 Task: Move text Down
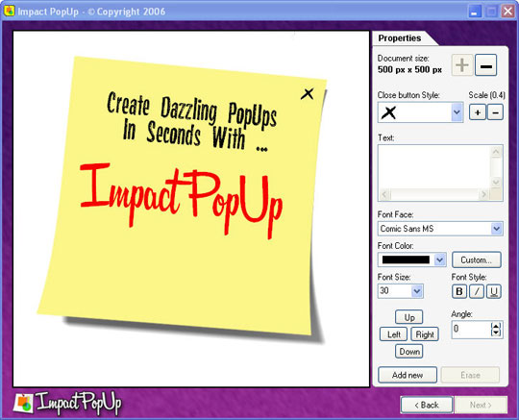pos(409,351)
